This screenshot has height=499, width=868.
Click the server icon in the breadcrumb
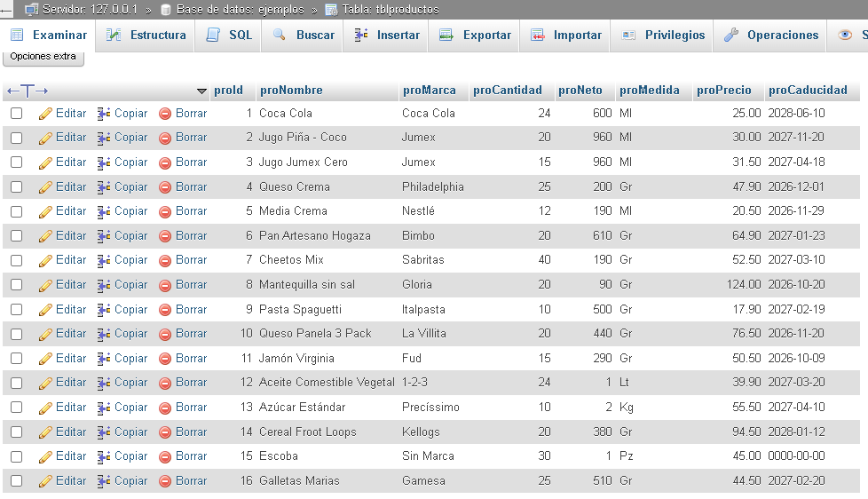[x=32, y=10]
